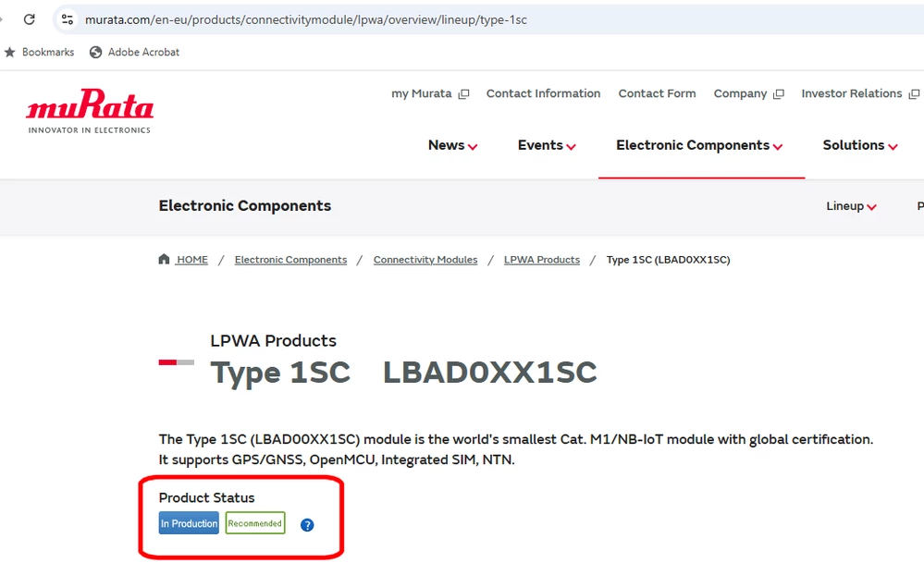Viewport: 924px width, 575px height.
Task: Click the Electronic Components section heading
Action: coord(244,205)
